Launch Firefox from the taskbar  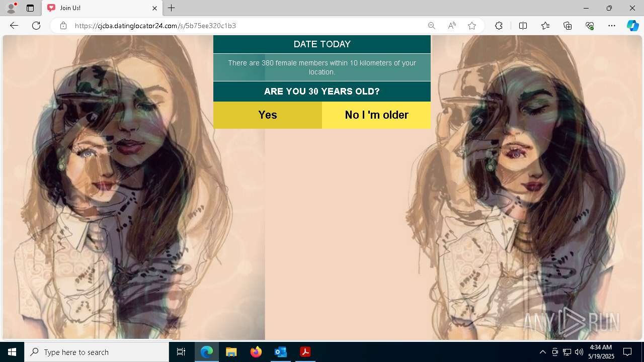[x=256, y=352]
